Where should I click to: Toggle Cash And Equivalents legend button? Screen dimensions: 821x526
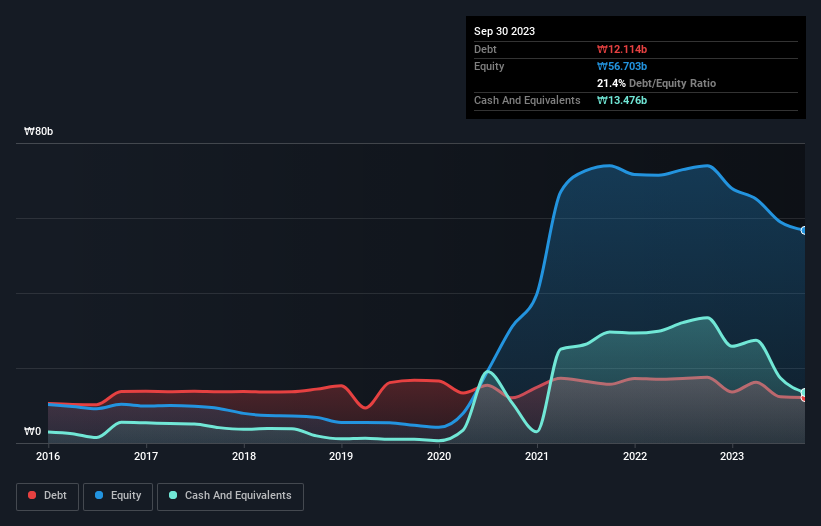point(230,496)
